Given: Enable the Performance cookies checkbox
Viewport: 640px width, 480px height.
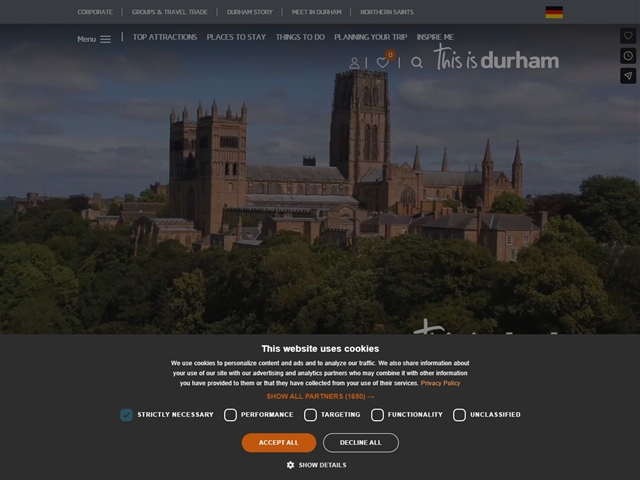Looking at the screenshot, I should point(230,415).
